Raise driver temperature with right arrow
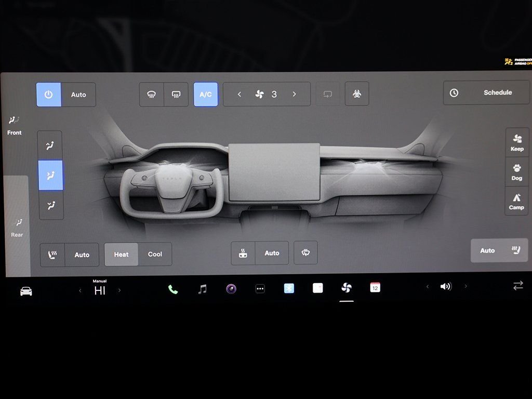 tap(119, 290)
